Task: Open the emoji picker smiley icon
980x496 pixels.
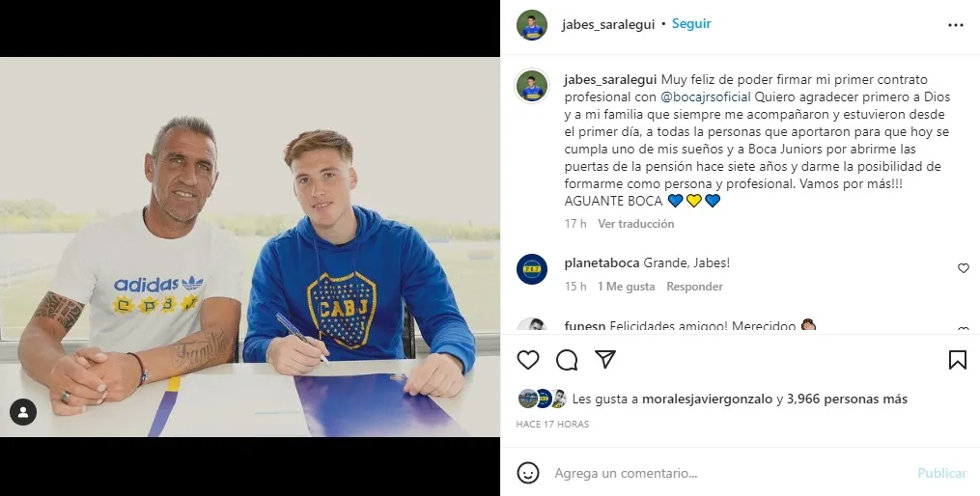Action: point(528,473)
